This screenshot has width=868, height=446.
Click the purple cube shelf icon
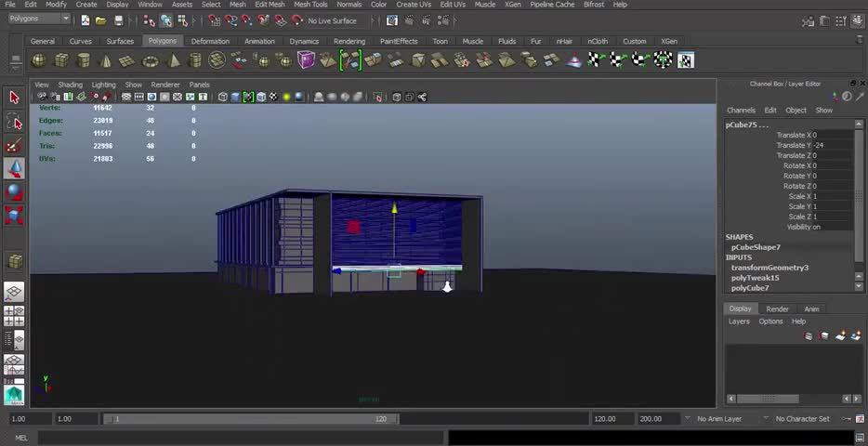tap(306, 60)
